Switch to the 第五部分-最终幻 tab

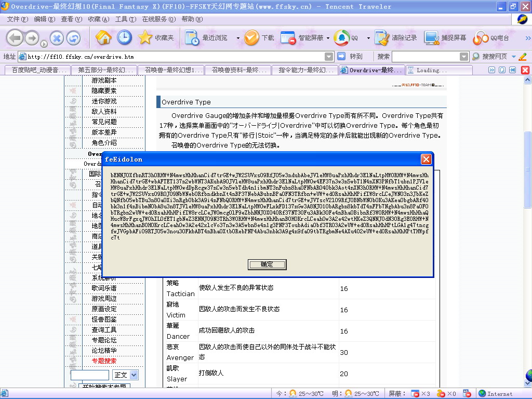click(104, 70)
